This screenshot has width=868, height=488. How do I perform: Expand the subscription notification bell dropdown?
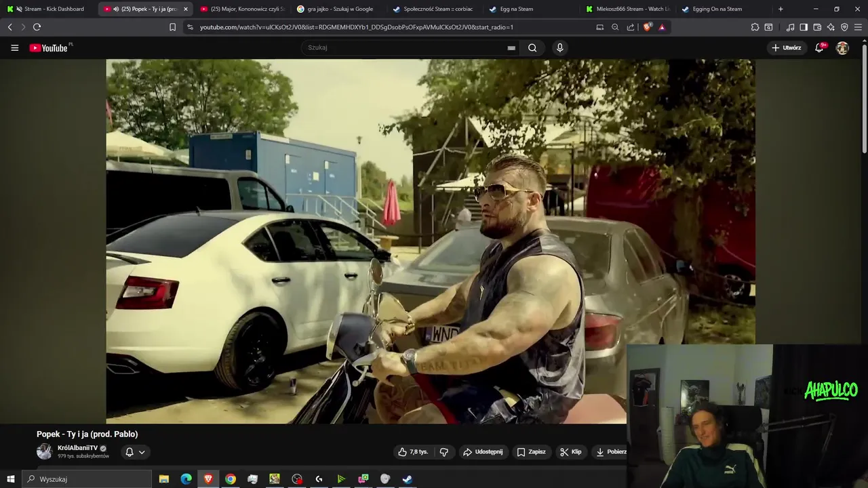[135, 452]
